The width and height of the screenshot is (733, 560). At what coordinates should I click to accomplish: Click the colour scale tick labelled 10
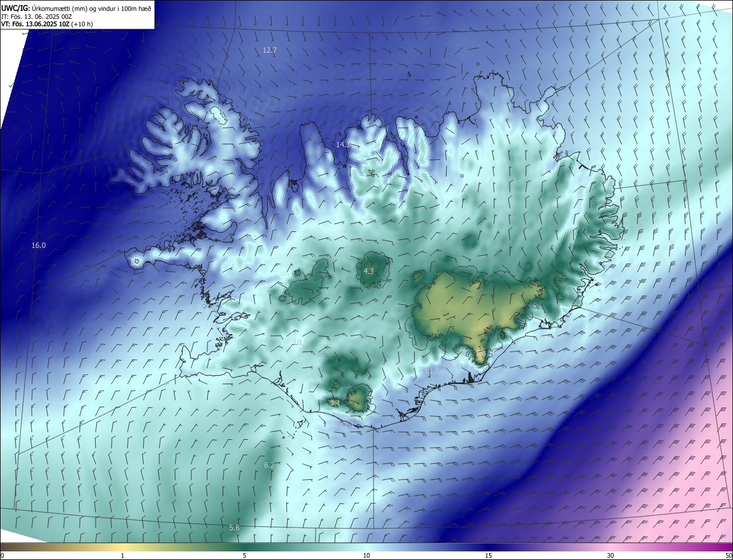click(x=366, y=556)
